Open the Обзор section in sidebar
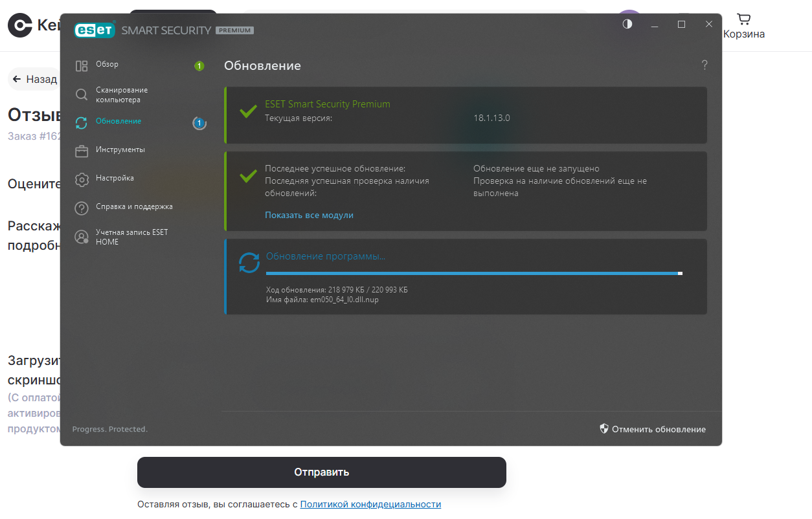The image size is (812, 519). click(107, 65)
